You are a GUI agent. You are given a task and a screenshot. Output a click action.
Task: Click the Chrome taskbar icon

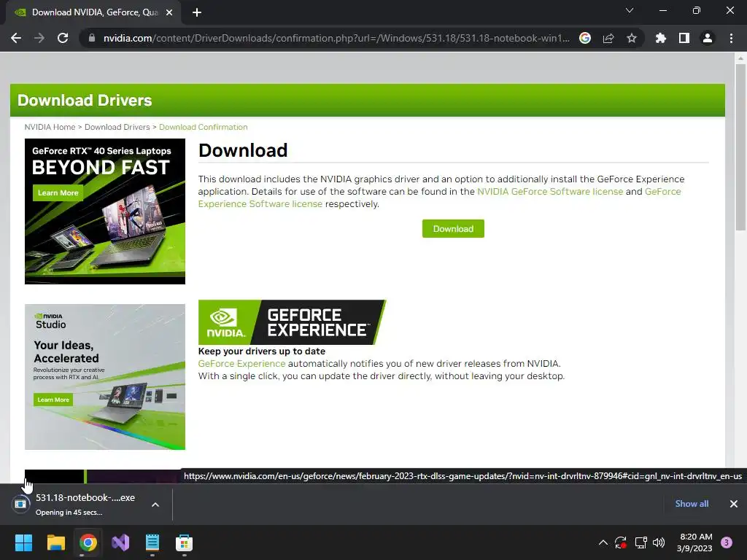coord(88,542)
